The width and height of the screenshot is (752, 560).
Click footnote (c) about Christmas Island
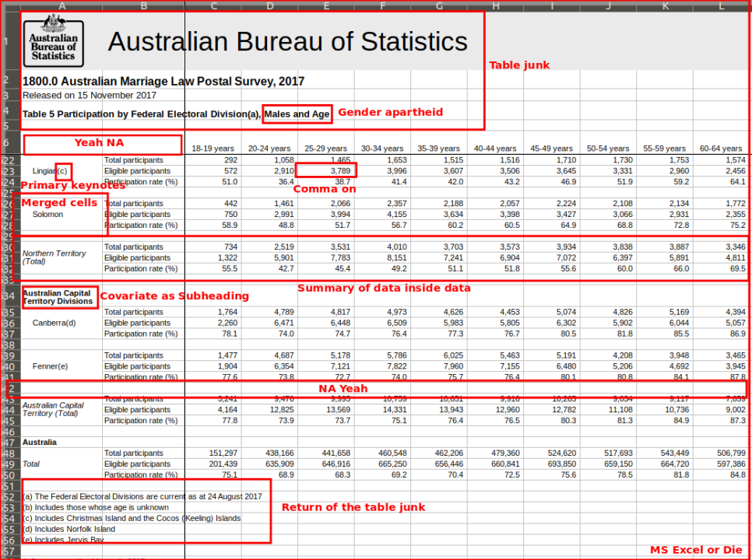click(x=132, y=518)
